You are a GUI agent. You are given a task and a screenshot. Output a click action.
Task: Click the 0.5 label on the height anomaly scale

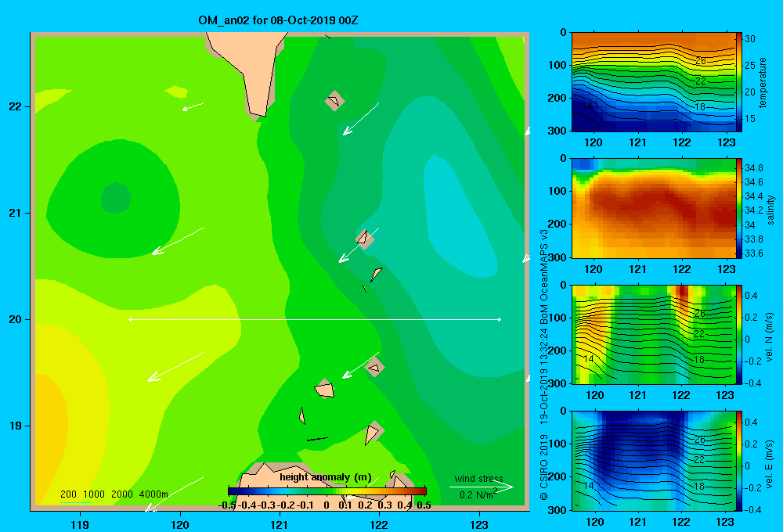coord(424,505)
